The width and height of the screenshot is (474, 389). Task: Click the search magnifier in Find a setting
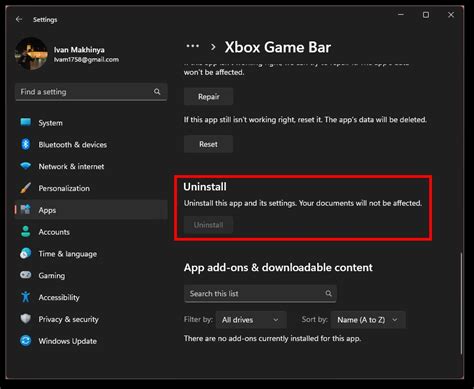pyautogui.click(x=157, y=92)
